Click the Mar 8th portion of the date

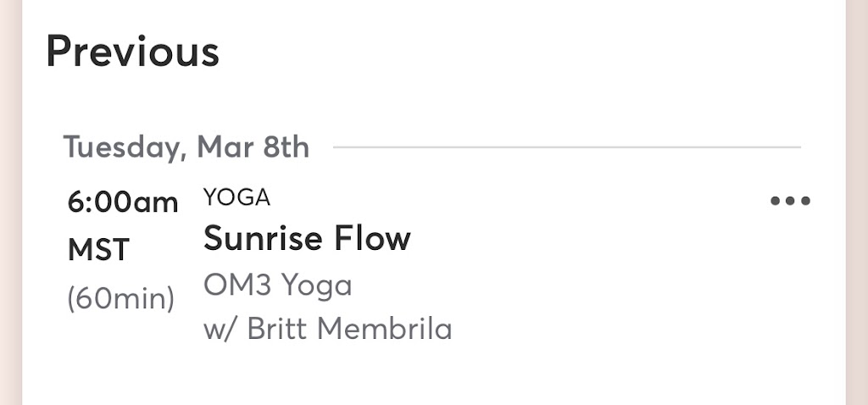[x=253, y=147]
